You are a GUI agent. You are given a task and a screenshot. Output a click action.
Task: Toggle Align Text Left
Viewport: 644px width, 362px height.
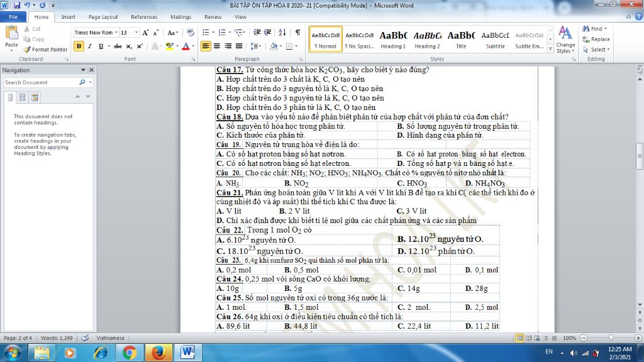point(206,47)
